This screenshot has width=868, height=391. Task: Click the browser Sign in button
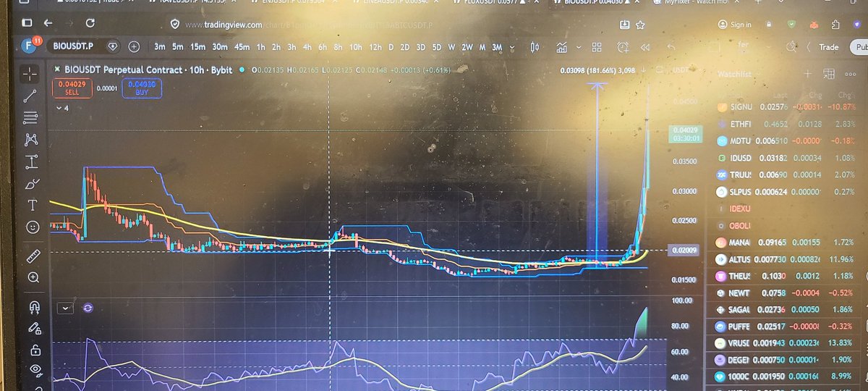tap(735, 25)
